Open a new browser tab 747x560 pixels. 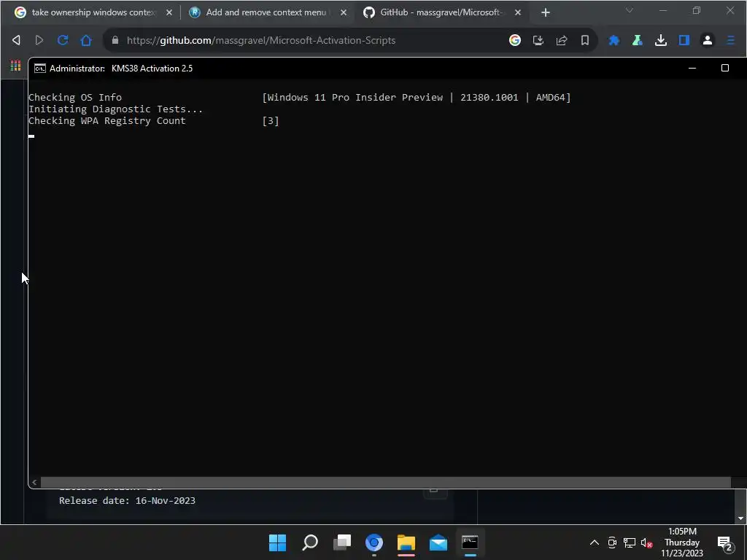pos(546,12)
